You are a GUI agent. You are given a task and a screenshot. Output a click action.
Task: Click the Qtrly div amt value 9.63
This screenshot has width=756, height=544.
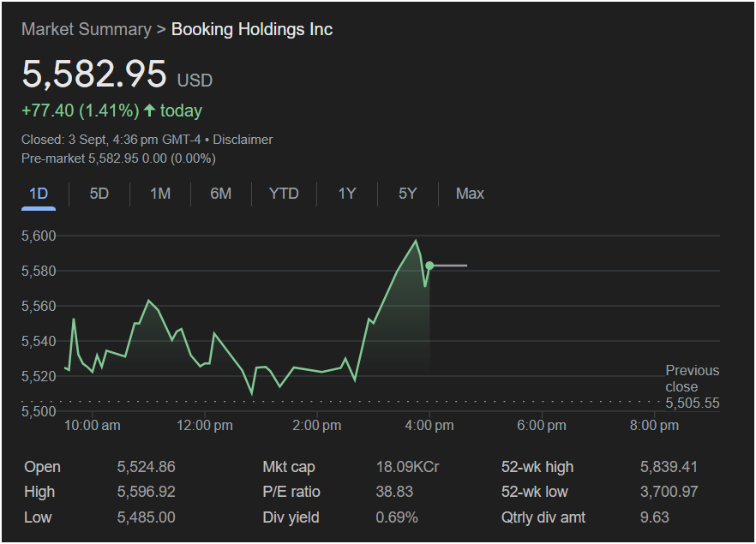654,517
